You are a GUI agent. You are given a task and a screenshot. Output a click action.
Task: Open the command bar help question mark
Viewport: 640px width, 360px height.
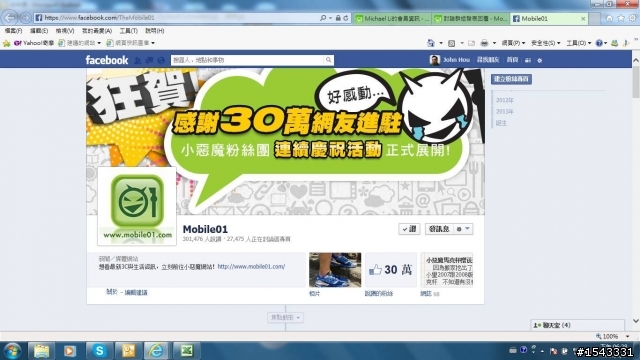[599, 43]
